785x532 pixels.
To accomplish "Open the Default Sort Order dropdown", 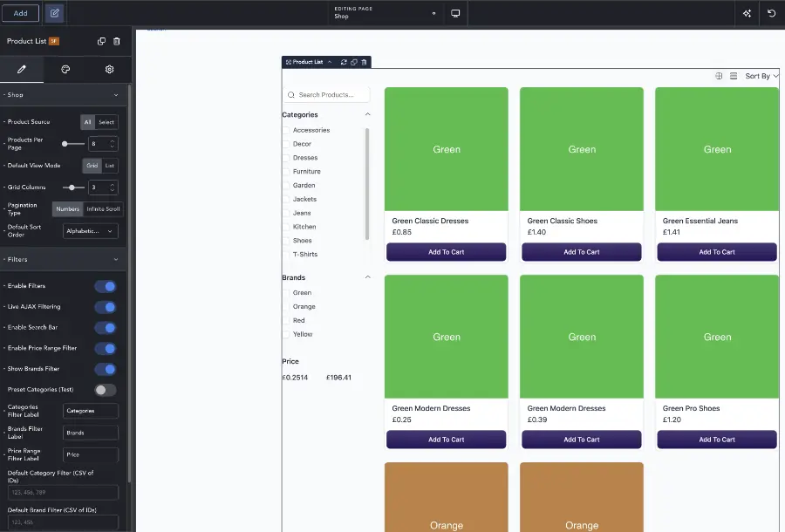I will tap(91, 231).
